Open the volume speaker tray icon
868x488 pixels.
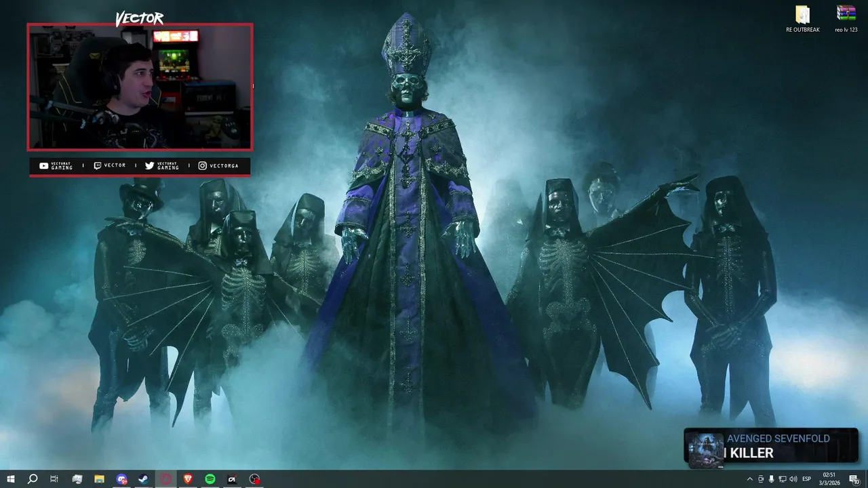[793, 479]
